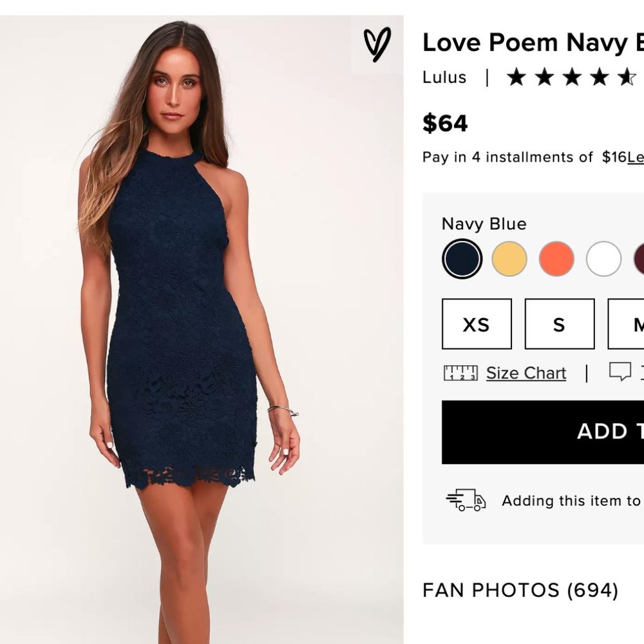Open the Size Chart link
The width and height of the screenshot is (644, 644).
[526, 372]
